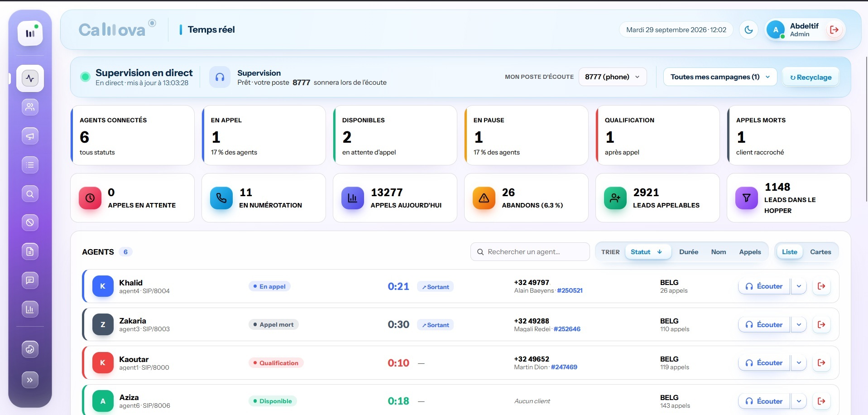Sort agents by Appels

tap(750, 252)
